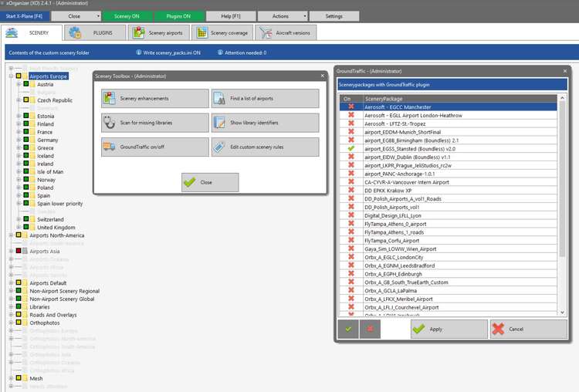The image size is (579, 392).
Task: Collapse the Airports Europe node
Action: click(10, 77)
